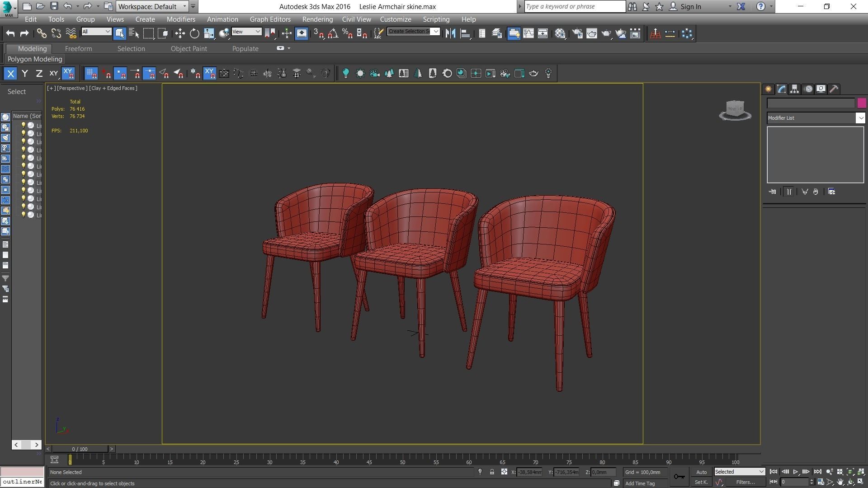
Task: Open the Create command panel tab
Action: pyautogui.click(x=768, y=89)
